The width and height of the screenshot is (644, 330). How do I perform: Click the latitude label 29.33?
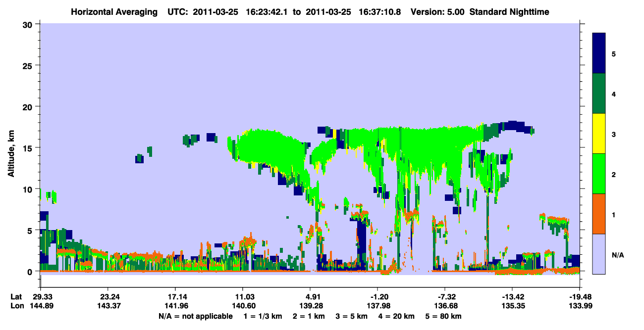point(40,296)
